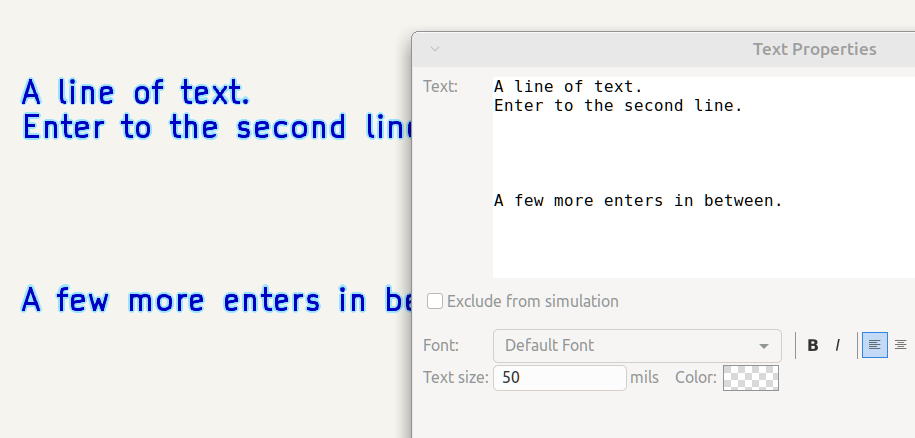Toggle bold formatting button
The width and height of the screenshot is (915, 438).
tap(813, 345)
